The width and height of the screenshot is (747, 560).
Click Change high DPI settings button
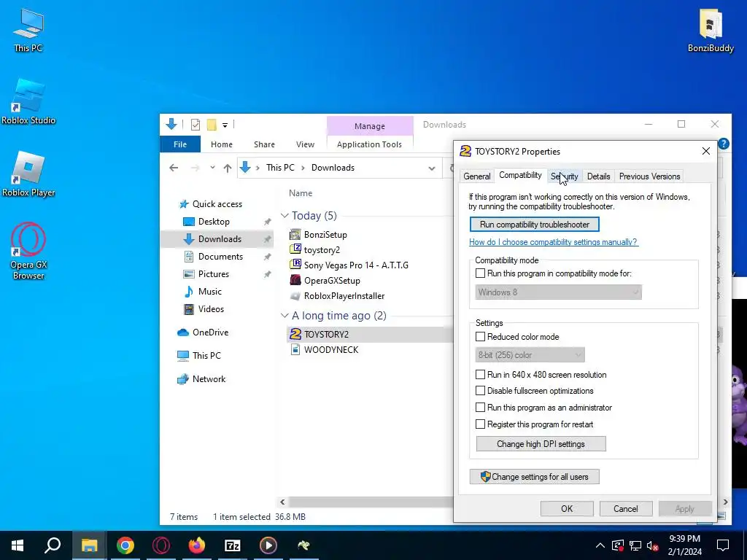coord(541,444)
